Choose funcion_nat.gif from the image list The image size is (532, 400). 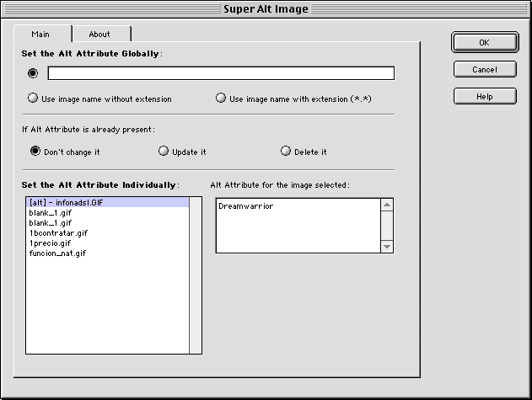point(57,253)
